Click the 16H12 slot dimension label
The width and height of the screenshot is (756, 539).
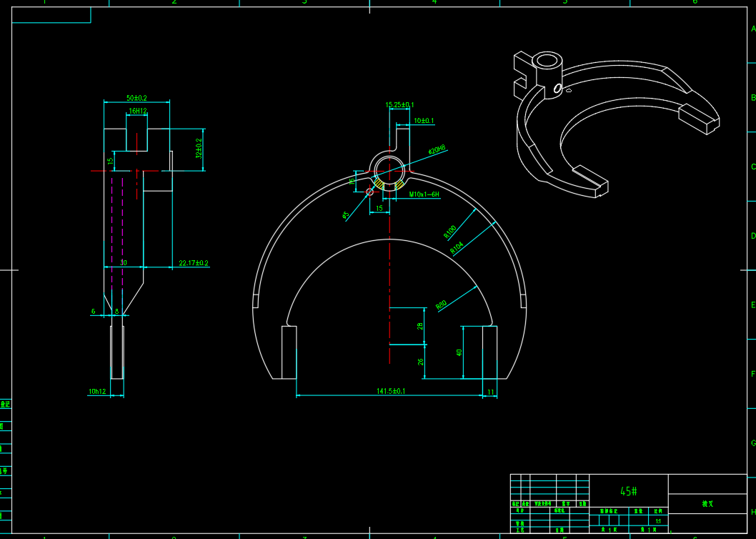[x=137, y=112]
